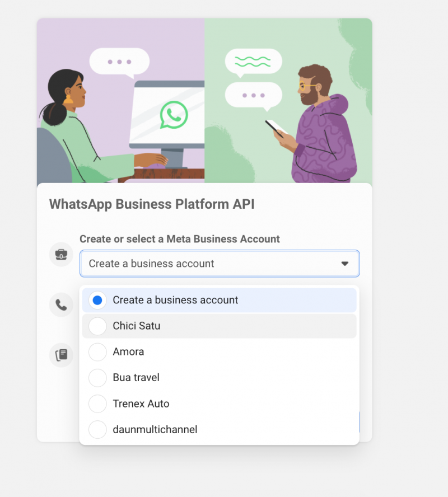
Task: Click the phone number step icon
Action: tap(60, 304)
